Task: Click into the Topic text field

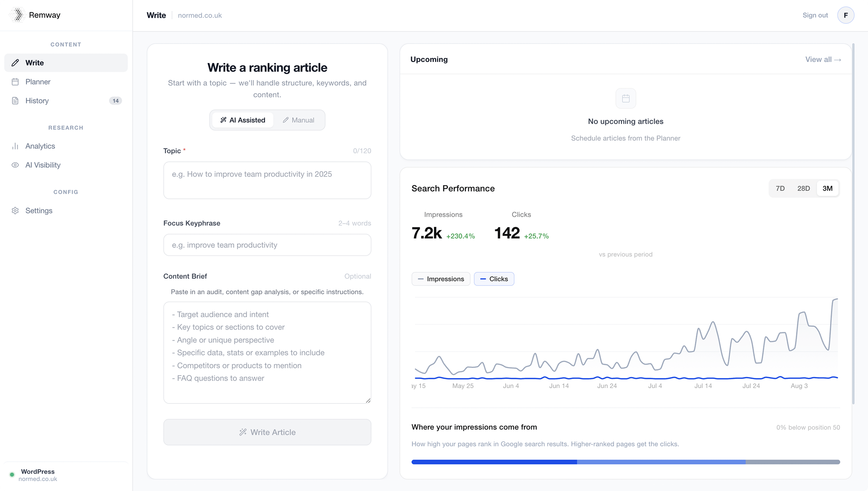Action: pos(267,180)
